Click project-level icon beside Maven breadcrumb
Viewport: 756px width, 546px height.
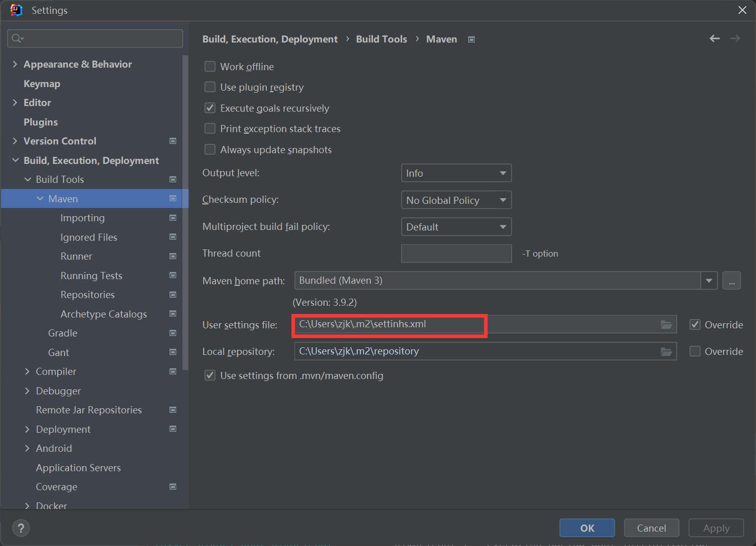(x=471, y=39)
